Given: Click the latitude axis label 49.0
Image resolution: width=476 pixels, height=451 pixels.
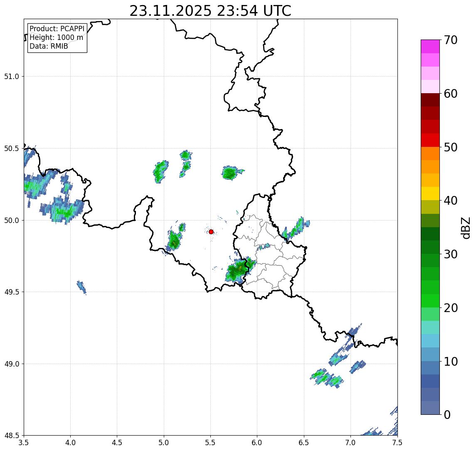Looking at the screenshot, I should pos(12,364).
